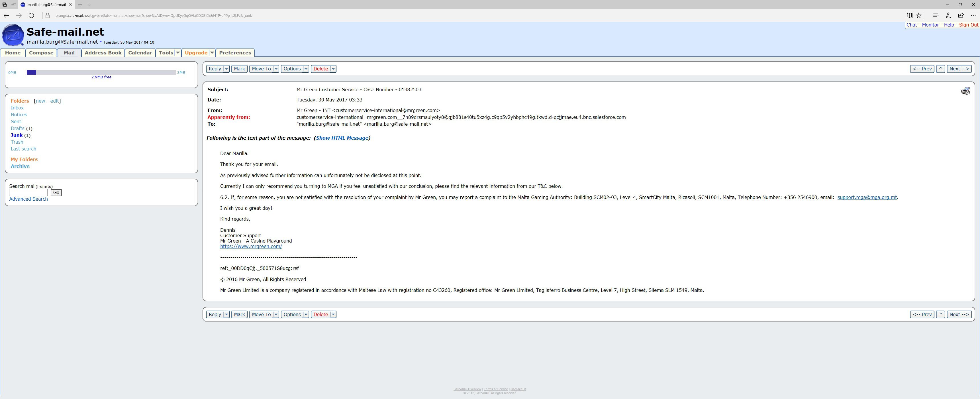Image resolution: width=980 pixels, height=399 pixels.
Task: Click the Go search button
Action: tap(56, 193)
